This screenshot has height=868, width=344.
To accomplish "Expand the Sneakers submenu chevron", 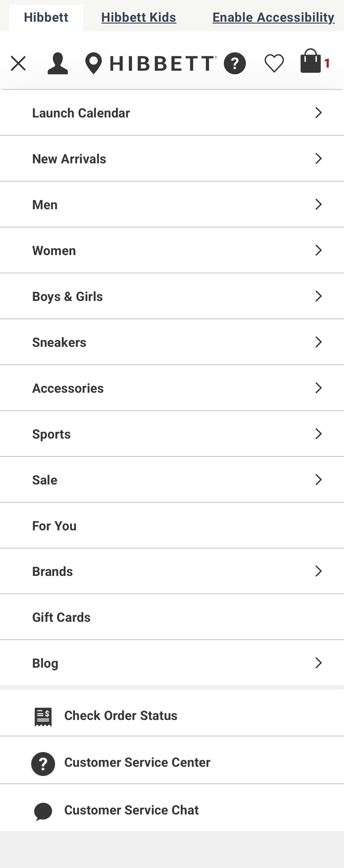I will tap(318, 342).
